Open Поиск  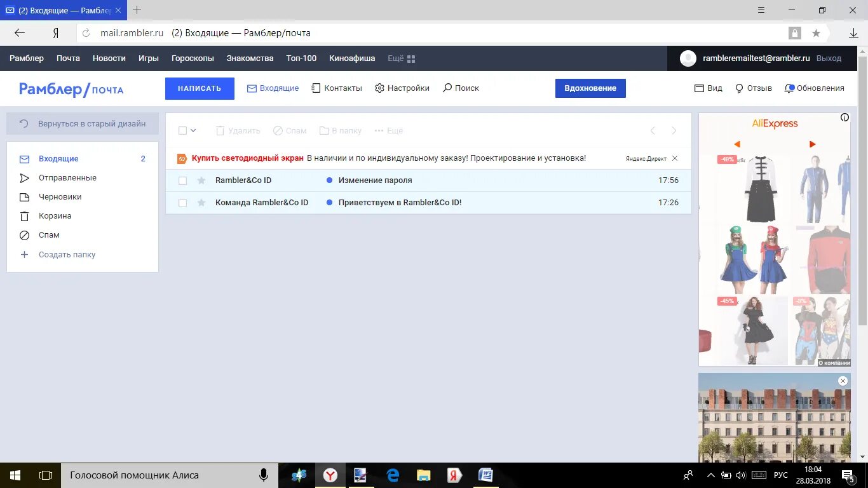[x=461, y=88]
